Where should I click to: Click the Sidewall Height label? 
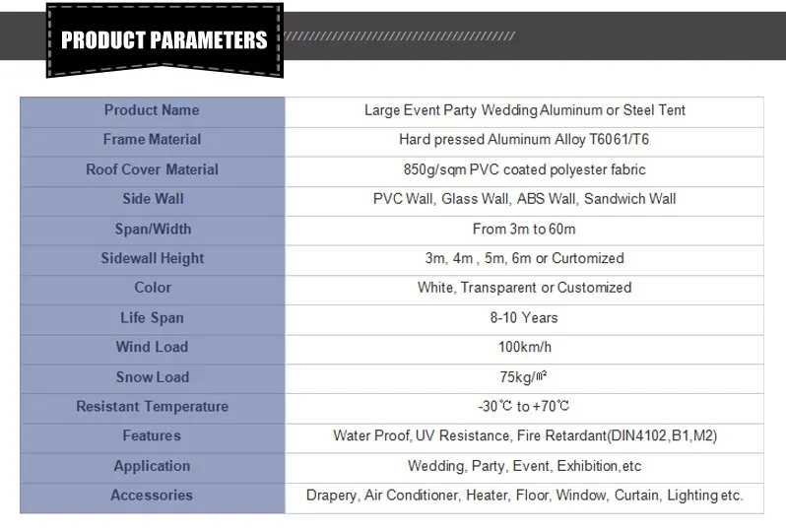(x=152, y=258)
